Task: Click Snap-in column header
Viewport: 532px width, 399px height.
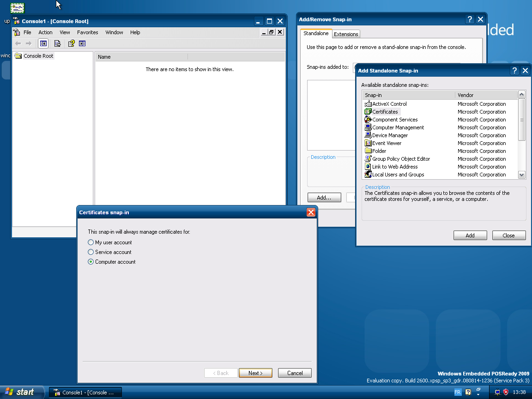Action: pos(409,95)
